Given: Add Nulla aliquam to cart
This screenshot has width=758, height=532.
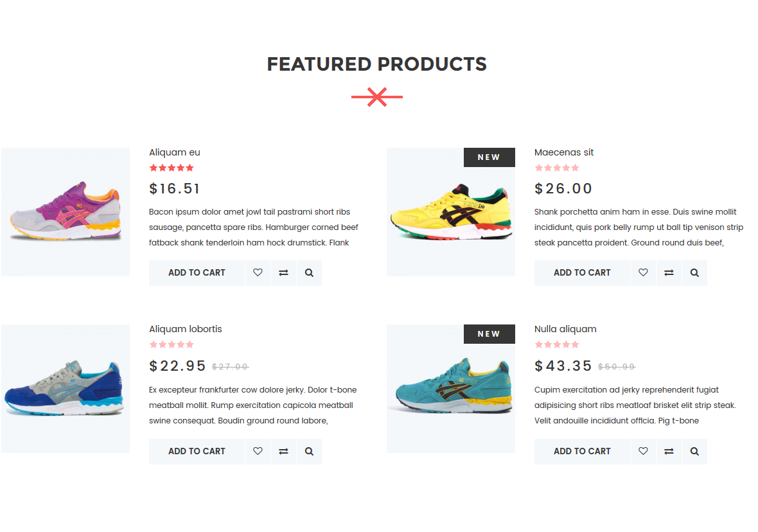Looking at the screenshot, I should point(582,451).
